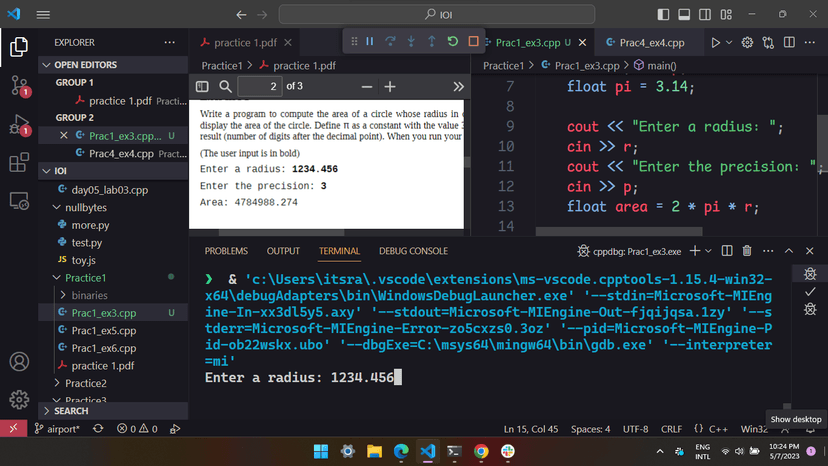Image resolution: width=828 pixels, height=466 pixels.
Task: Pause the debugger from the debug toolbar
Action: (370, 42)
